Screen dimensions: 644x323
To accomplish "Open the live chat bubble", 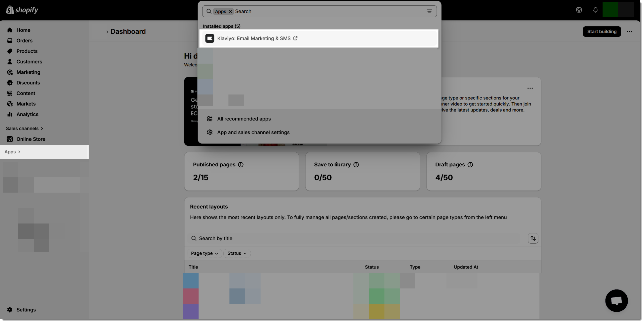I will [x=616, y=300].
